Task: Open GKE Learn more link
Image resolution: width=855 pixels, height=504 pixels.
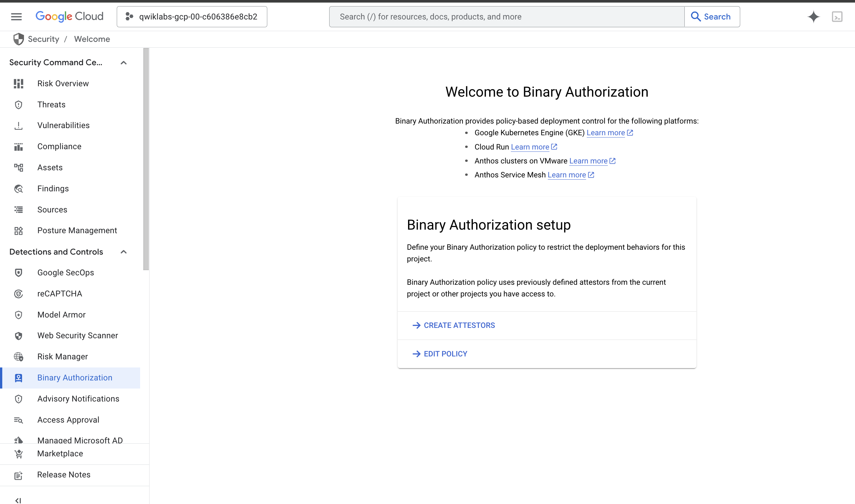Action: pyautogui.click(x=609, y=133)
